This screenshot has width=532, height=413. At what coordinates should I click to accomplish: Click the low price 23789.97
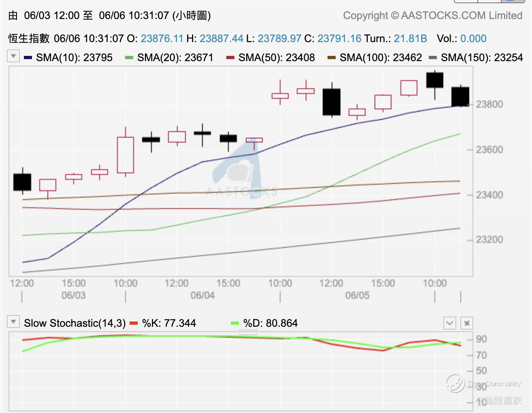279,38
